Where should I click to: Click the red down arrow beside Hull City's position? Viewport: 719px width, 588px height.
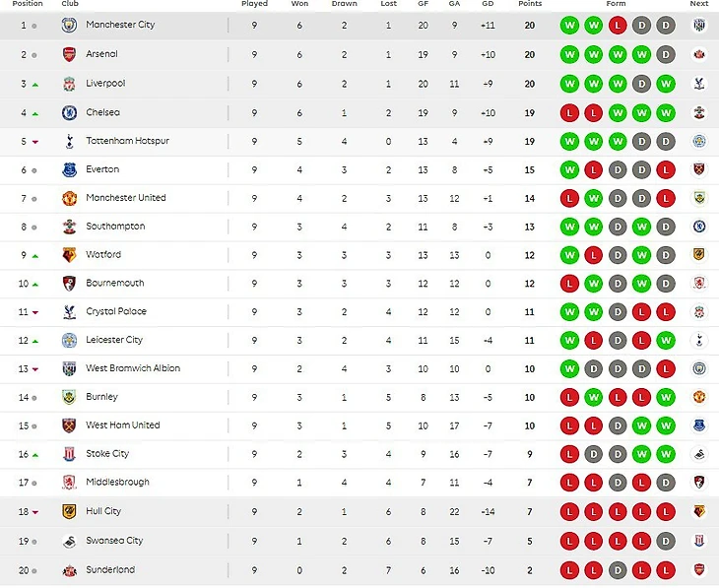[x=34, y=512]
